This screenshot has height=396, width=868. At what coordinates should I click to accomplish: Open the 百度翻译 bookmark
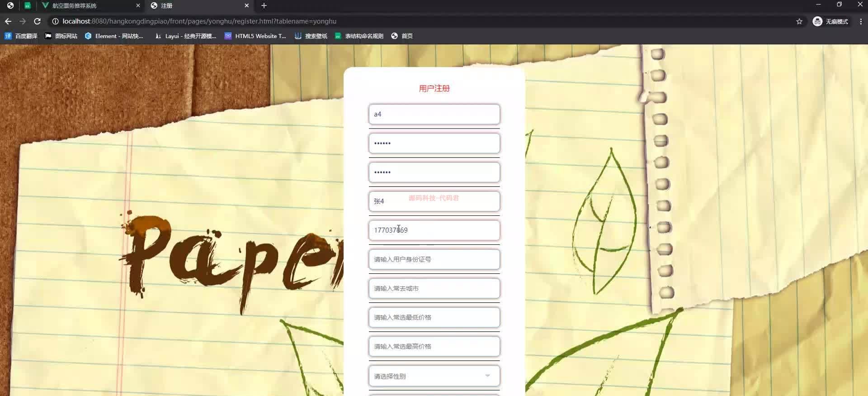(21, 36)
